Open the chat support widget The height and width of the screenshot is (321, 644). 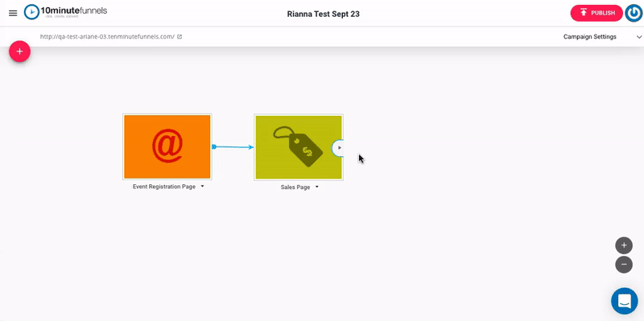click(x=625, y=301)
